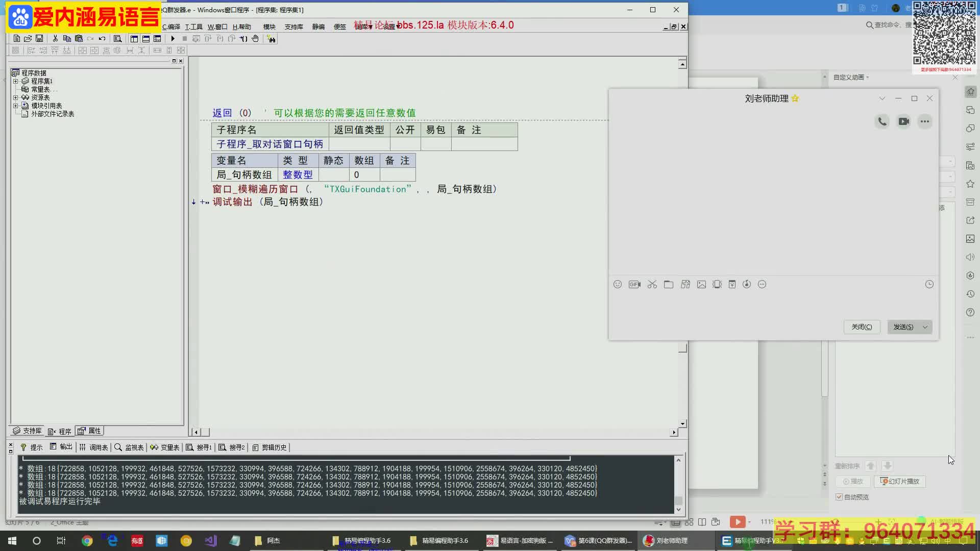
Task: Start a video call in chat window
Action: [x=904, y=121]
